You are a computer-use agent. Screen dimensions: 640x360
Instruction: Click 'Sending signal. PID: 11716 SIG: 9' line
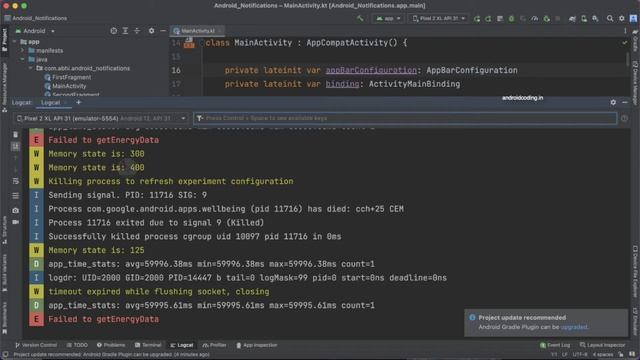point(127,195)
